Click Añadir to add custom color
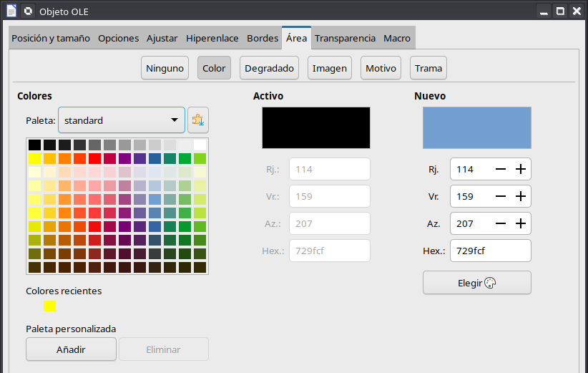 pos(72,349)
